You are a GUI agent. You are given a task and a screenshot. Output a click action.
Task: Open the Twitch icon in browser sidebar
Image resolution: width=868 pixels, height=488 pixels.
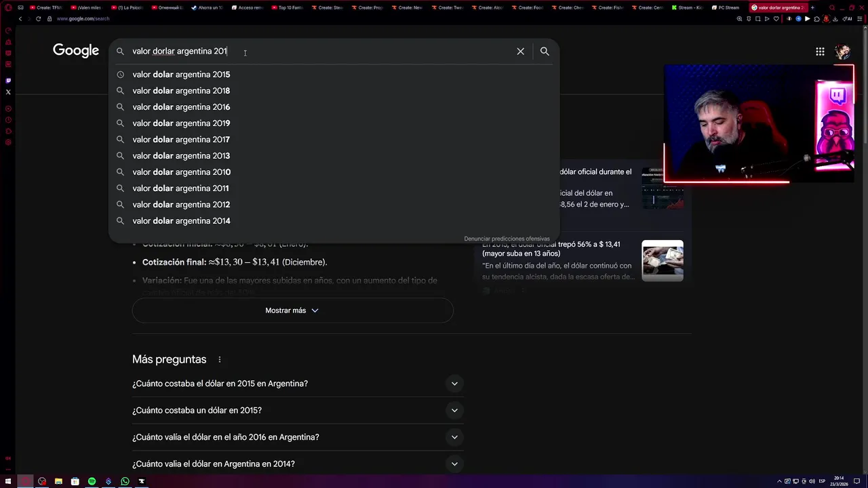click(x=8, y=81)
